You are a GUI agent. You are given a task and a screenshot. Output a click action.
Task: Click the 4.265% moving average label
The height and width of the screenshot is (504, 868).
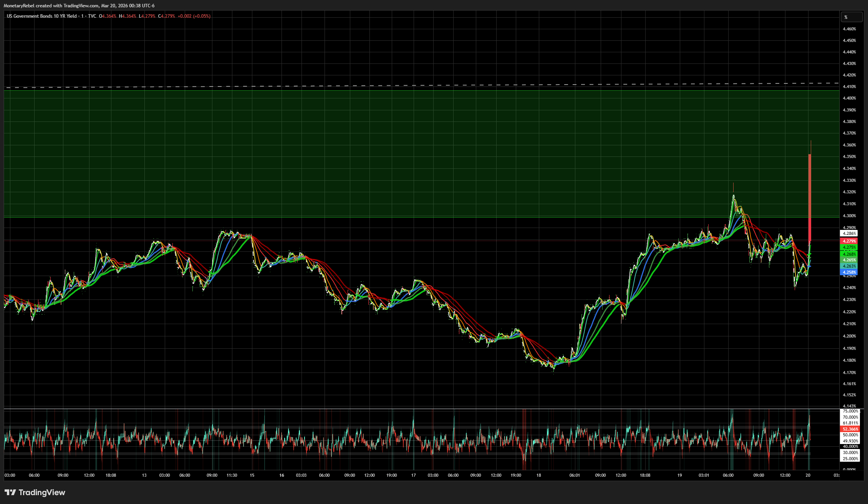tap(849, 260)
